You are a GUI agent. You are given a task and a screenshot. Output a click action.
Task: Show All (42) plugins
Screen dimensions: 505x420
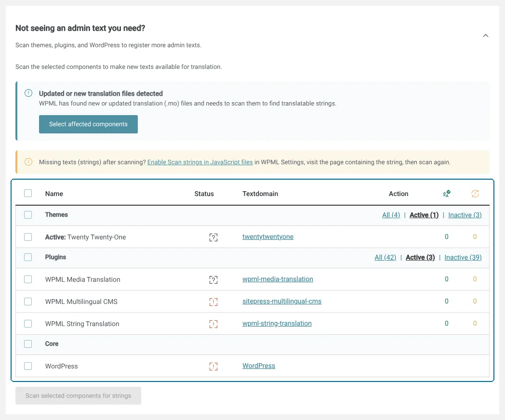(385, 258)
